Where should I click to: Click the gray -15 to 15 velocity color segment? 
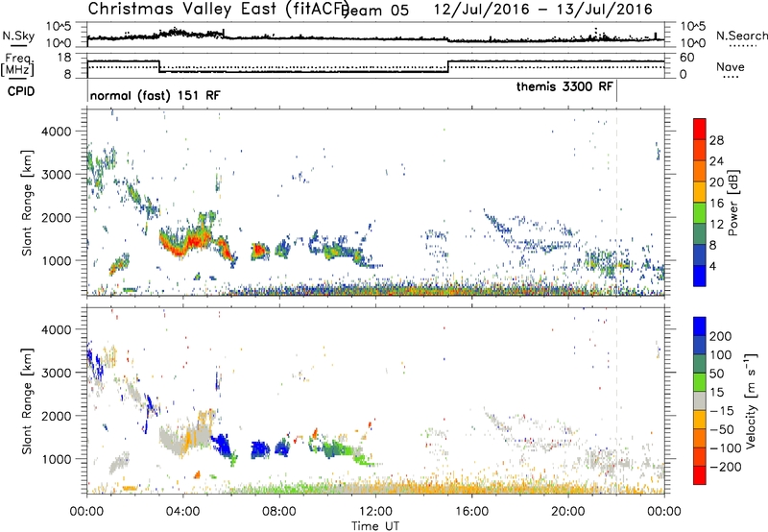tap(700, 400)
